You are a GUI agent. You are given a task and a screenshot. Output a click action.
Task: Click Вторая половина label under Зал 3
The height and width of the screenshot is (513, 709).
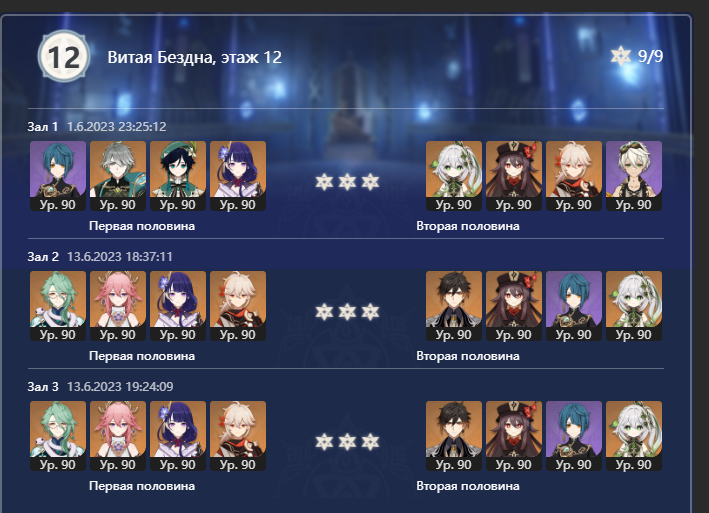point(468,486)
